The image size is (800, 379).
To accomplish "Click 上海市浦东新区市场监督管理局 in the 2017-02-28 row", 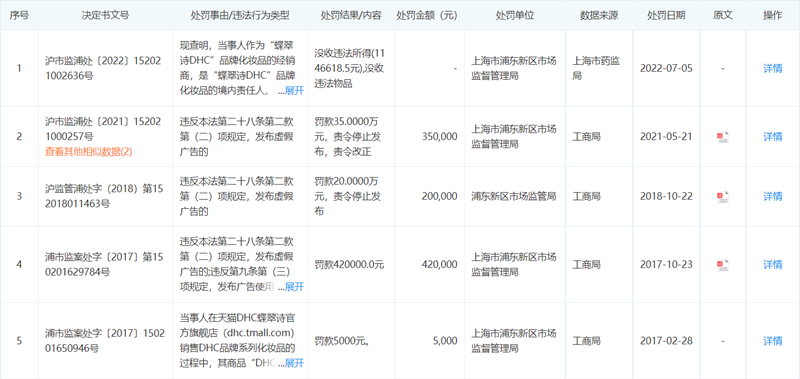I will pos(514,341).
